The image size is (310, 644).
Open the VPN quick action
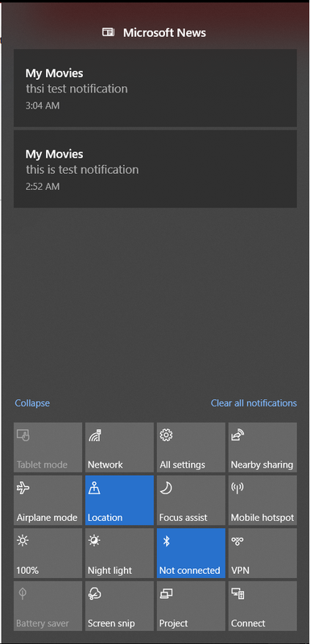pyautogui.click(x=262, y=553)
